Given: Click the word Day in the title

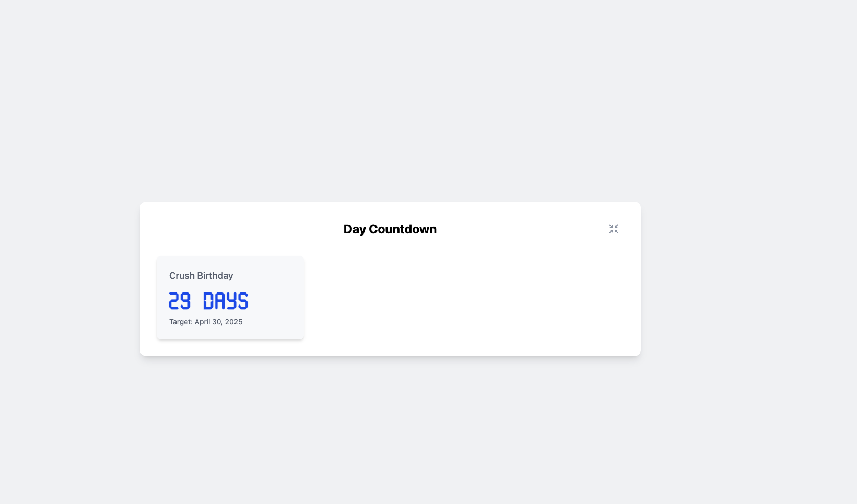Looking at the screenshot, I should [x=355, y=229].
